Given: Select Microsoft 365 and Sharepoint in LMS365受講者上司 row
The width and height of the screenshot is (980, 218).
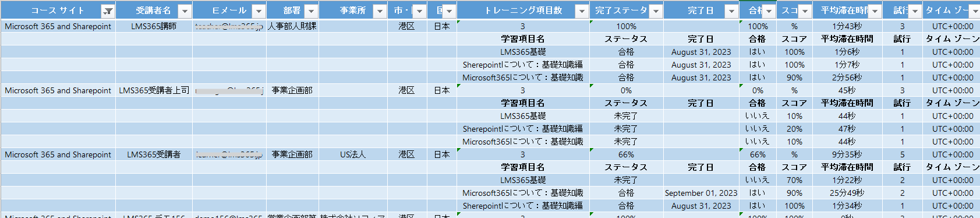Looking at the screenshot, I should [58, 90].
